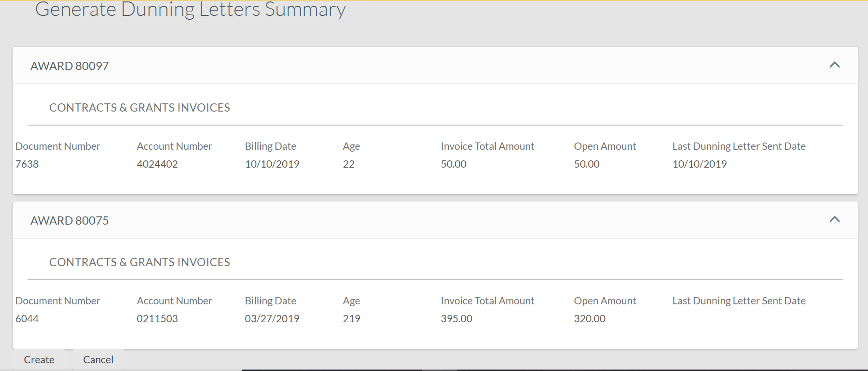Click open amount 320.00
The image size is (868, 371).
pos(590,319)
